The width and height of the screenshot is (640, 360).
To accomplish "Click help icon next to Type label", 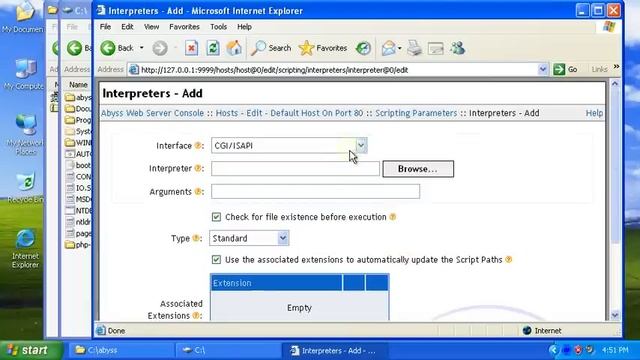I will click(196, 238).
